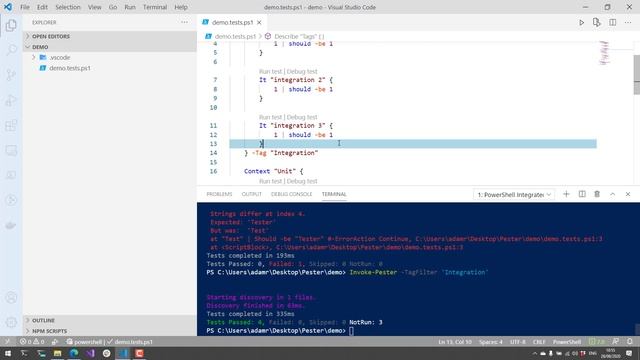Open File Explorer from taskbar
The height and width of the screenshot is (360, 640).
[58, 353]
